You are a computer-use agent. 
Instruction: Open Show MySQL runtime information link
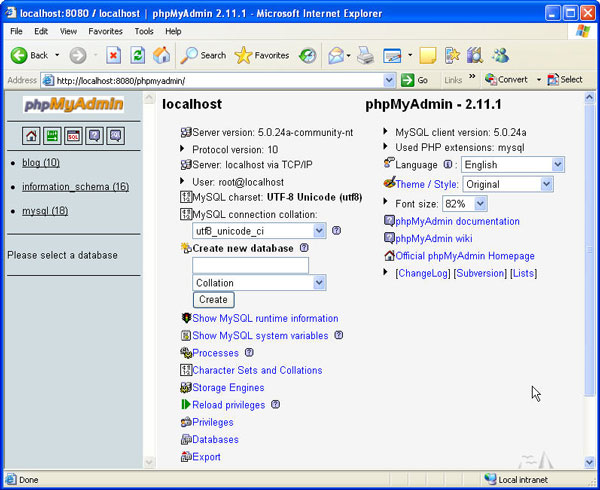(265, 318)
